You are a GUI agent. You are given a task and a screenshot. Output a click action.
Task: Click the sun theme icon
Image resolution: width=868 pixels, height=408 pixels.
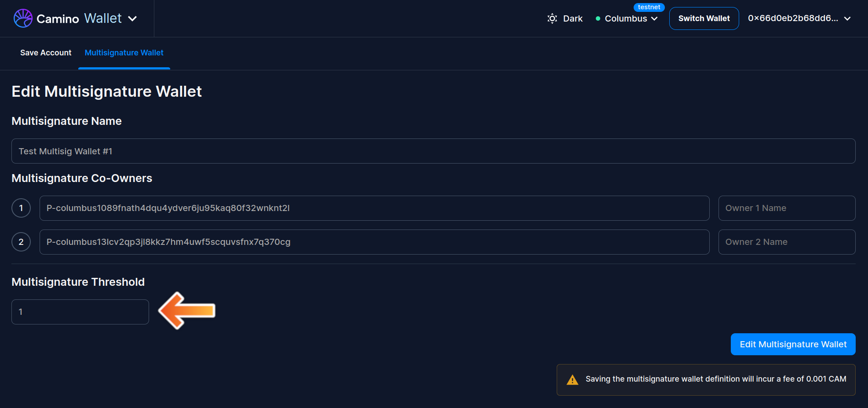click(552, 18)
